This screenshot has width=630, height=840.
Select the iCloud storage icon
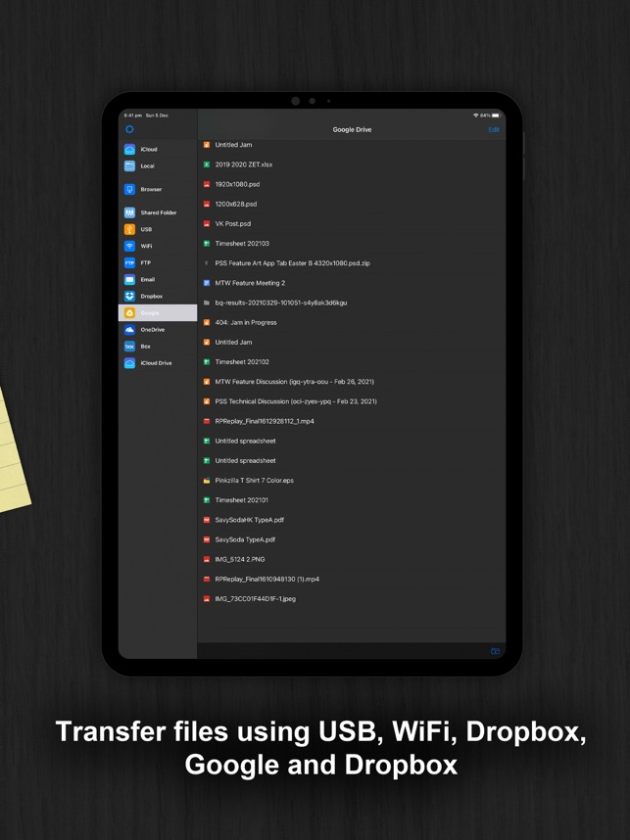coord(129,150)
